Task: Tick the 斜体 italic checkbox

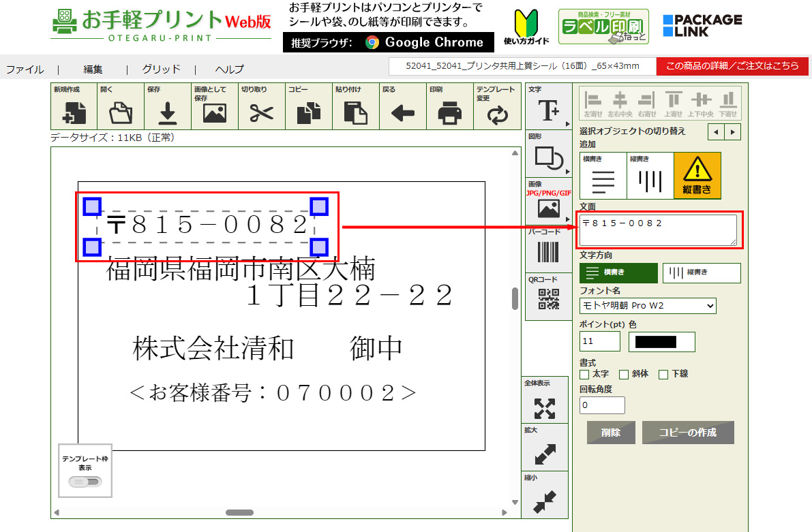Action: coord(624,374)
